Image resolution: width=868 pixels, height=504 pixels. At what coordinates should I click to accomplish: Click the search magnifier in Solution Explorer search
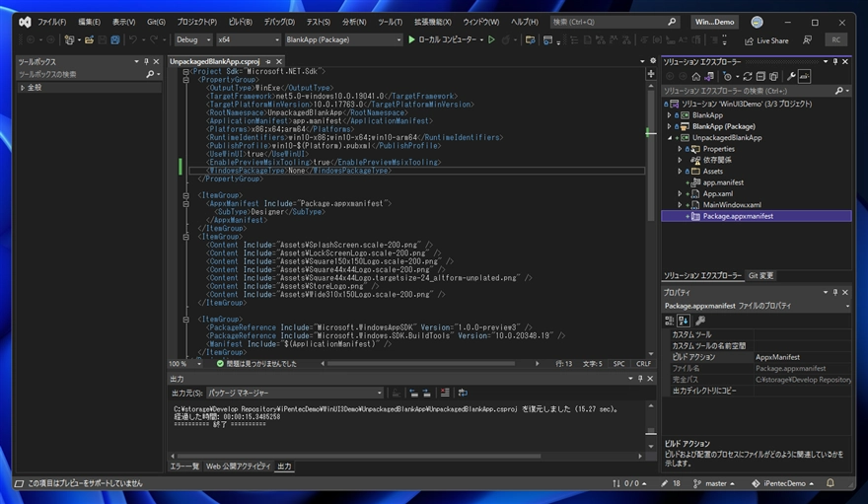pos(839,91)
